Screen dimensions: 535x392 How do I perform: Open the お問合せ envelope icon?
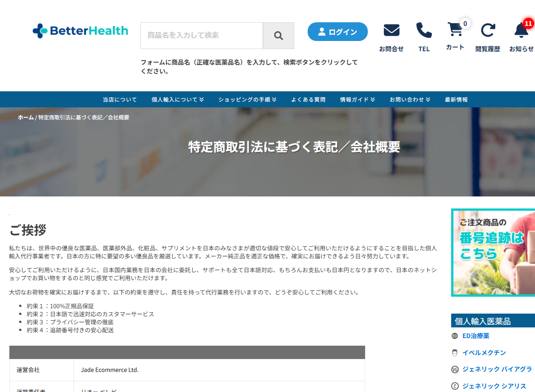coord(391,30)
